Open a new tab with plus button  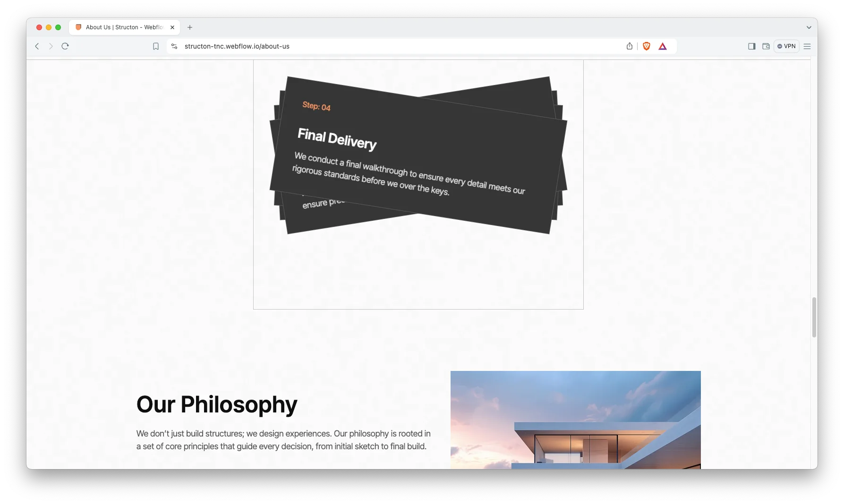(x=190, y=27)
